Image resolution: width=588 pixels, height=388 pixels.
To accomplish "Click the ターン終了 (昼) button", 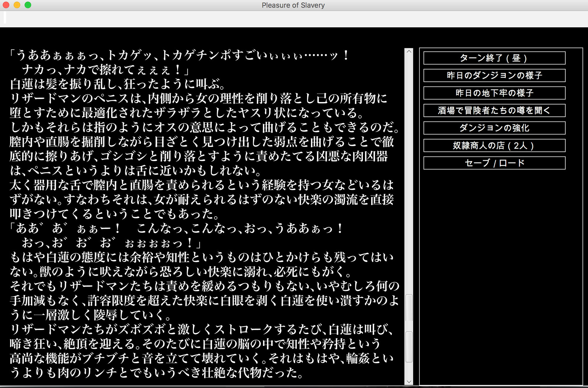I will tap(494, 58).
